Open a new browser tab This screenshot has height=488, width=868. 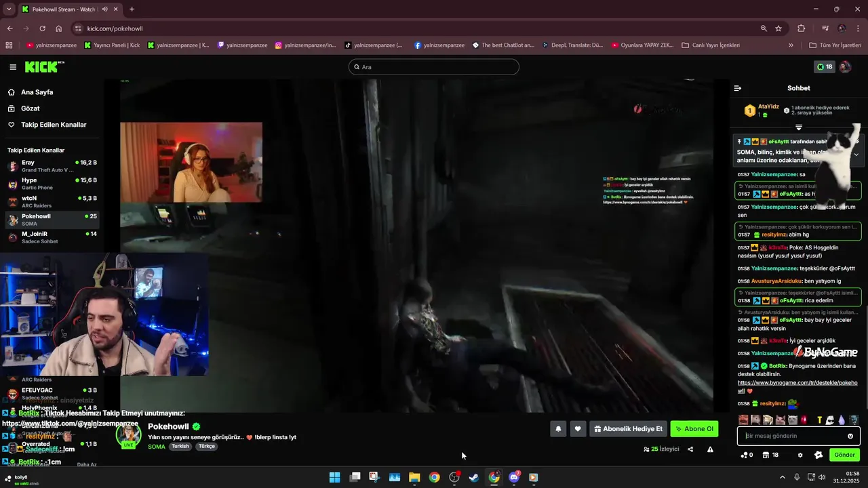coord(132,9)
